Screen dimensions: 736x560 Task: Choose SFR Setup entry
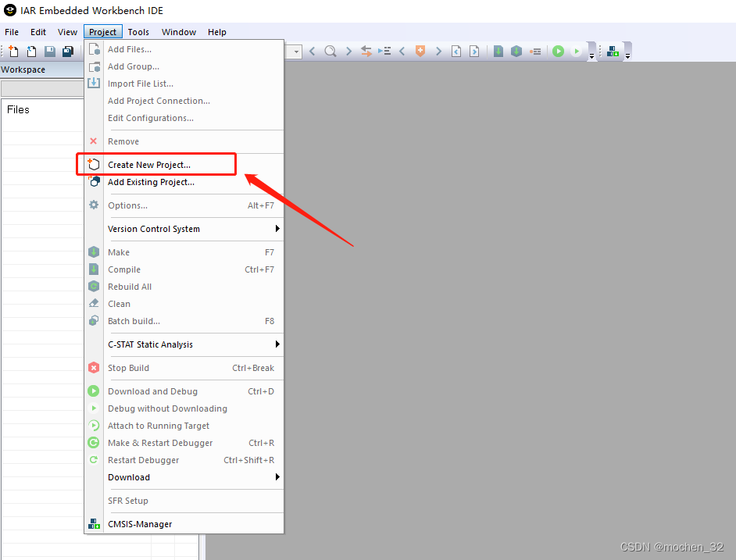coord(184,501)
